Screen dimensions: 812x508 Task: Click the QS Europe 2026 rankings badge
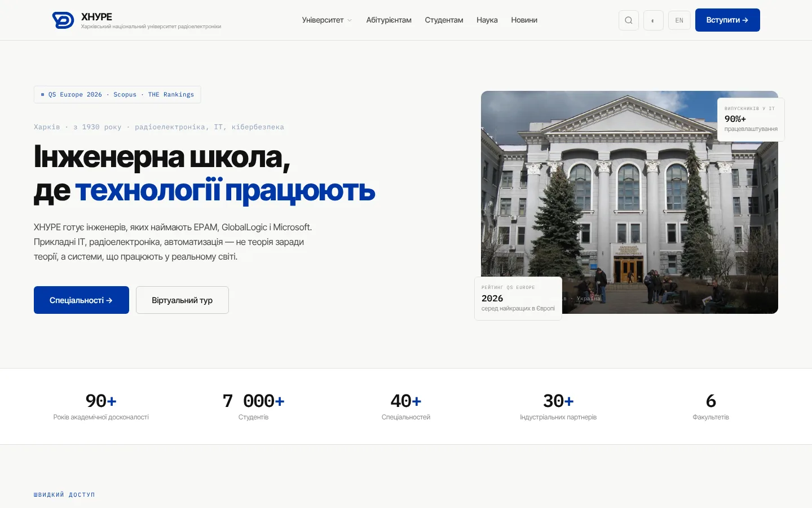(117, 95)
